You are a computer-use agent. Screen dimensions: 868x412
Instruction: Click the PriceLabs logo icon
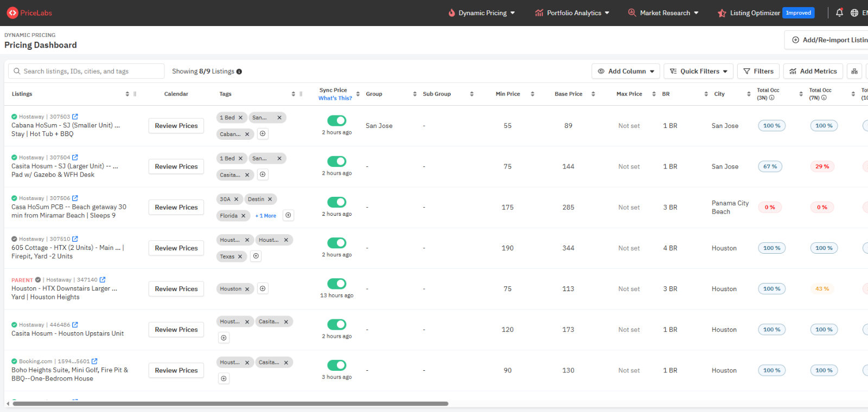tap(12, 12)
